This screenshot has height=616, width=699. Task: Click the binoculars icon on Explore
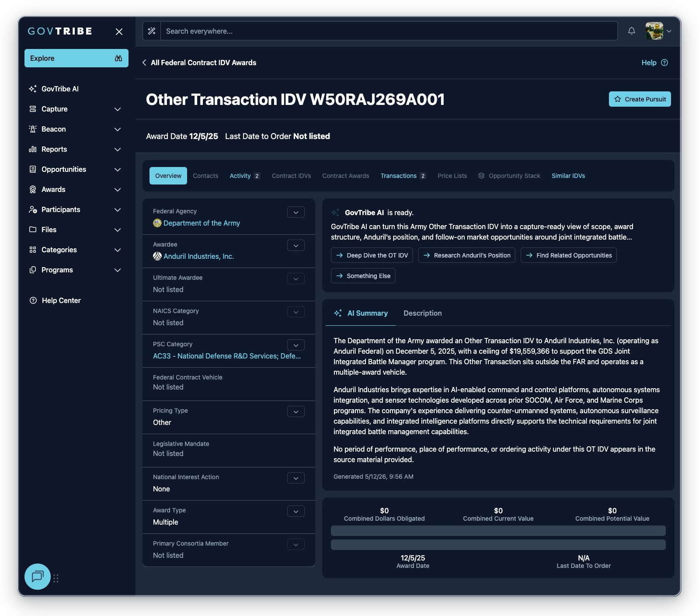click(118, 58)
